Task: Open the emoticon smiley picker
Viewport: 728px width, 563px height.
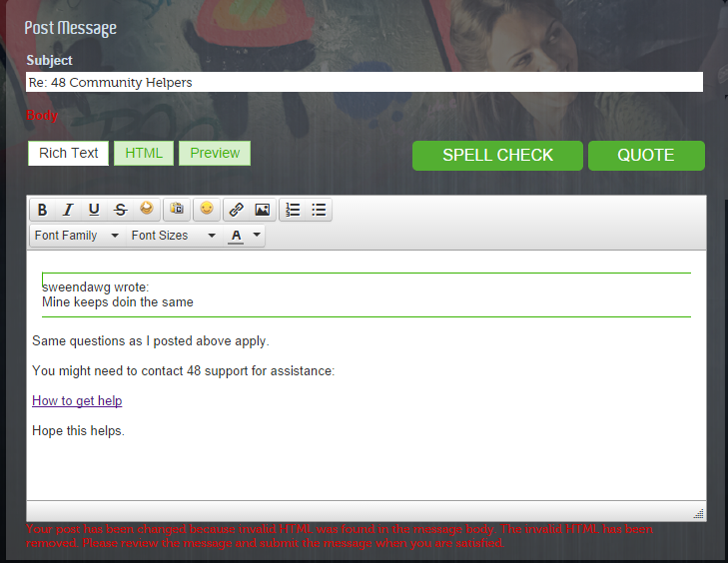Action: (207, 210)
